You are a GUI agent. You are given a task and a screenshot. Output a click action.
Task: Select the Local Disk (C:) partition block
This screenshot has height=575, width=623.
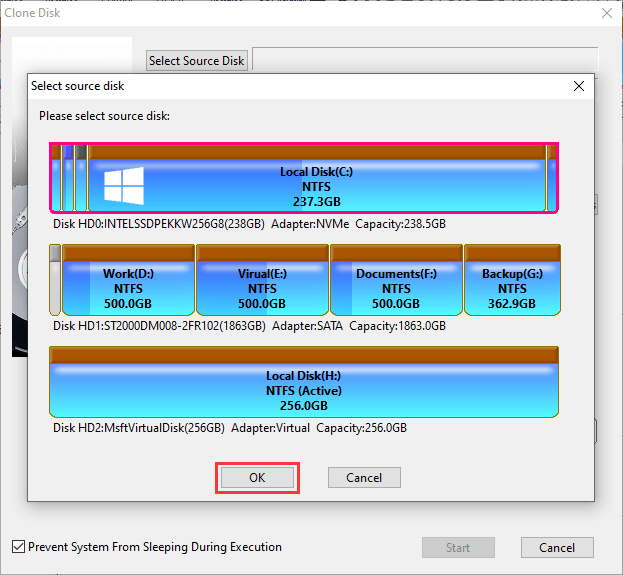316,186
